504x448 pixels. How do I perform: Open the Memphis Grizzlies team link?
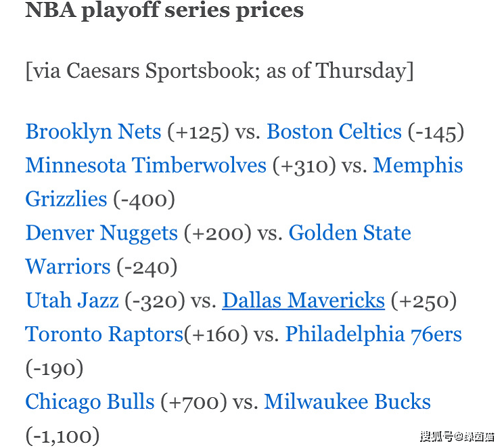point(418,166)
